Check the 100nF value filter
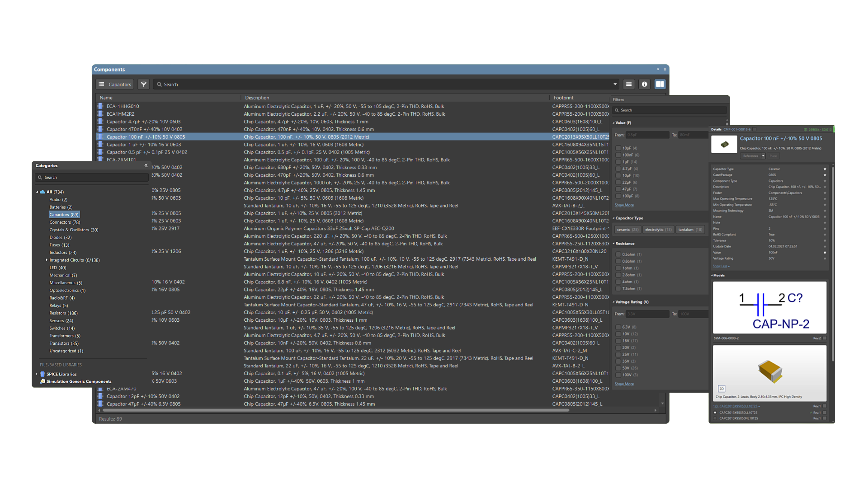The image size is (868, 488). 618,155
